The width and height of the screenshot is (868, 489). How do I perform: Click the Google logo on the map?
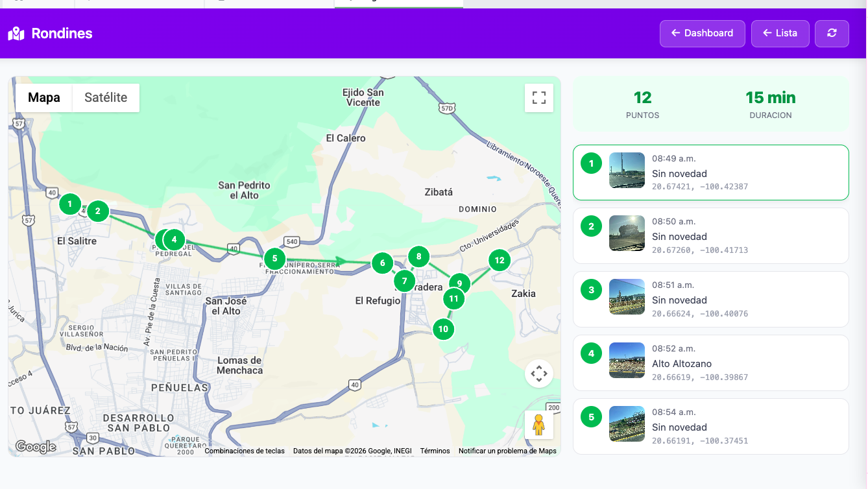[x=37, y=446]
